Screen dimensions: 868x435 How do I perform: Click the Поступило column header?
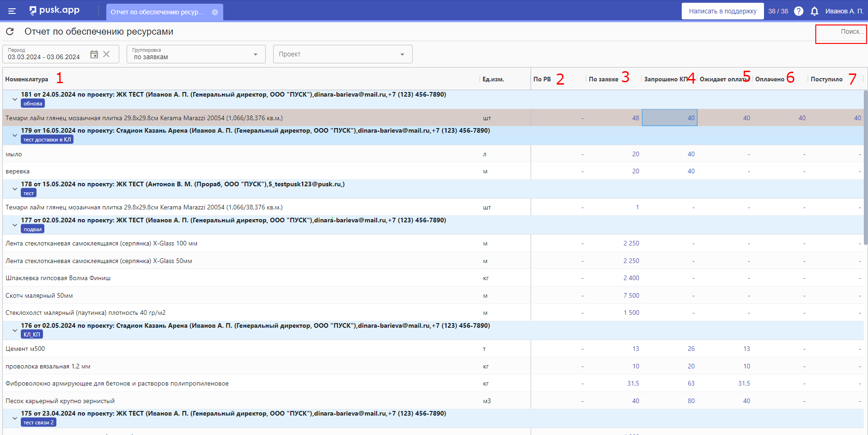point(826,79)
